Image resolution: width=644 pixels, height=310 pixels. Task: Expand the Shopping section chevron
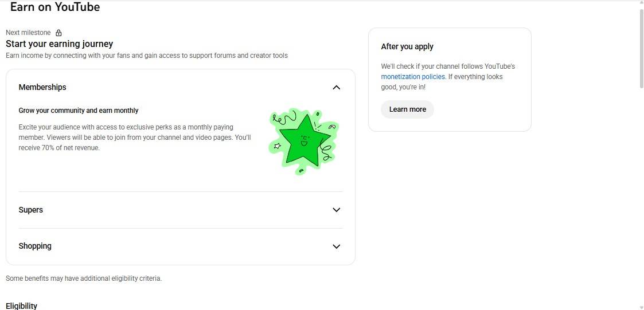tap(337, 246)
